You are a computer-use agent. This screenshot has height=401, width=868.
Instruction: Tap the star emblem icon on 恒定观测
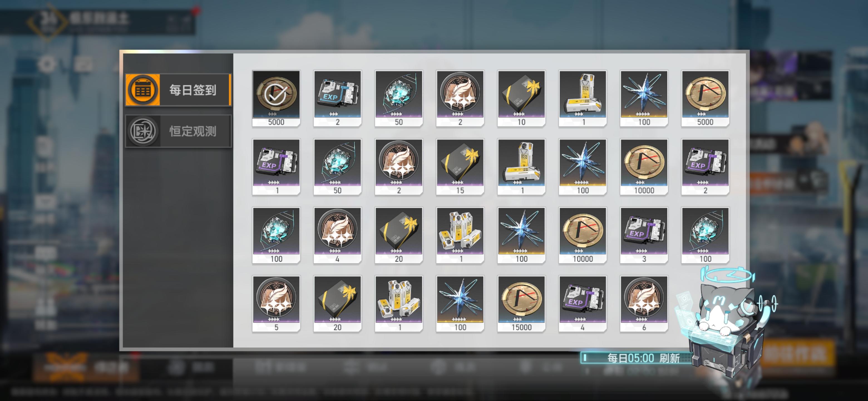coord(143,131)
